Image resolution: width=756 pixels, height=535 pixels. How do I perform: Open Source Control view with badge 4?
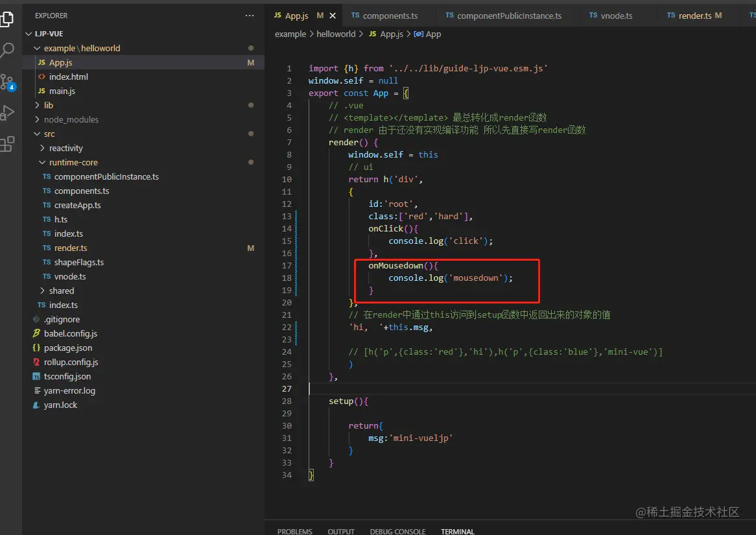coord(7,82)
